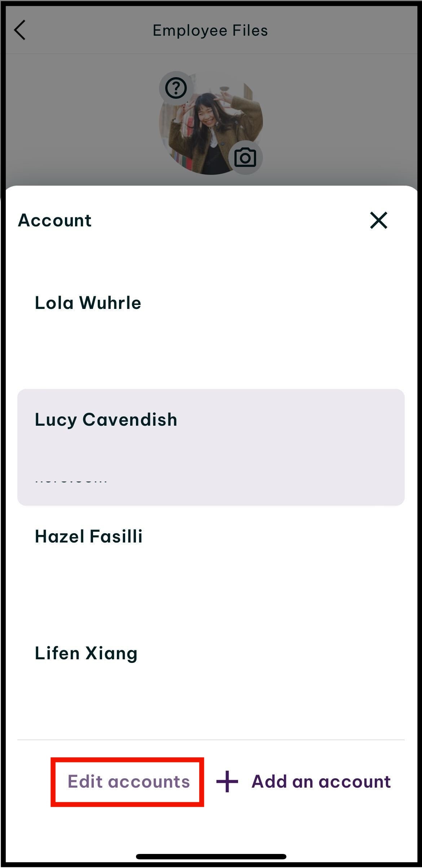422x868 pixels.
Task: Switch to the Lola Wuhrle account
Action: [x=88, y=303]
